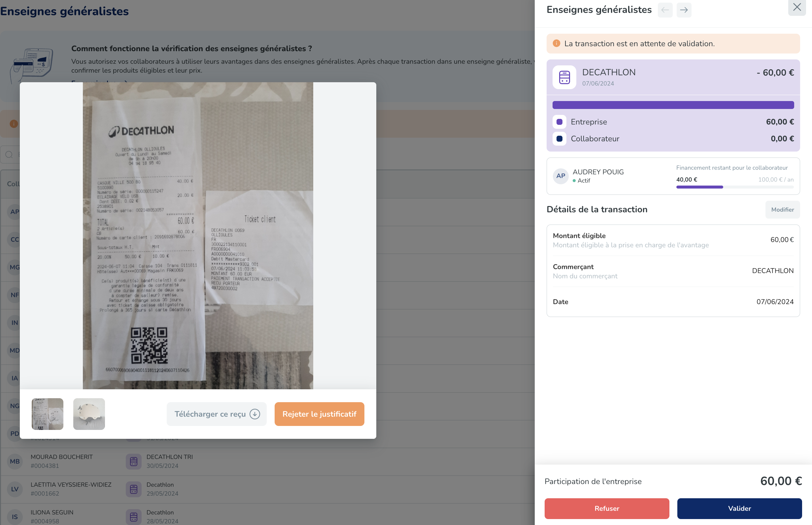Click the AP avatar of Audrey Pouig
This screenshot has width=812, height=525.
pos(560,176)
